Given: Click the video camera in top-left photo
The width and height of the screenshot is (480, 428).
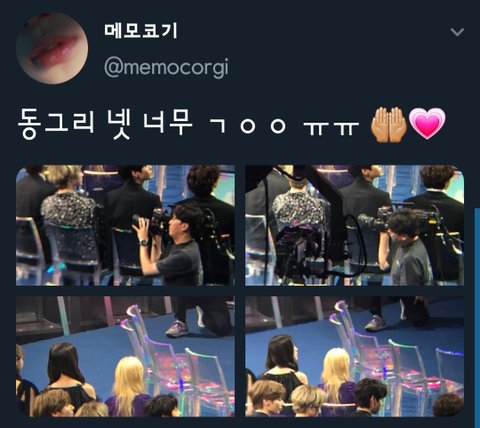Looking at the screenshot, I should click(153, 221).
